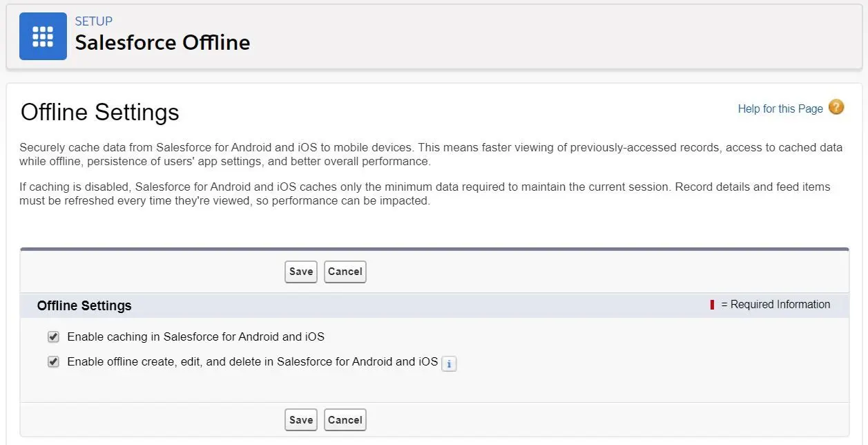This screenshot has height=445, width=868.
Task: Click the Enable offline create, edit, delete label
Action: click(x=252, y=361)
